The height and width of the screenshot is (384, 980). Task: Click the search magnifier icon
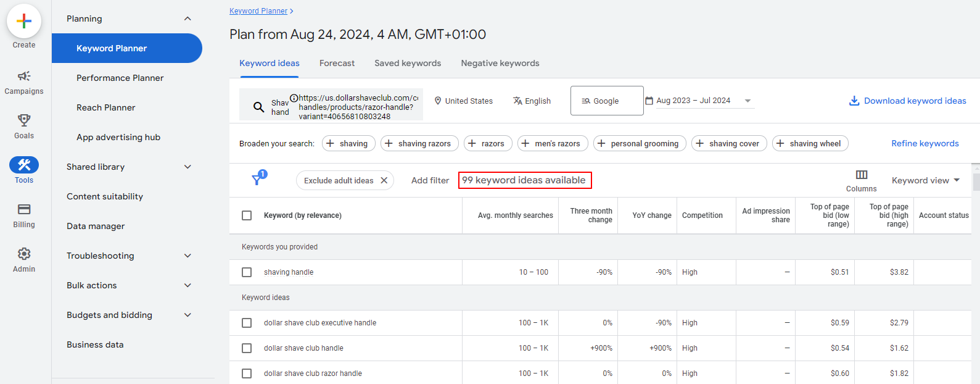(258, 107)
